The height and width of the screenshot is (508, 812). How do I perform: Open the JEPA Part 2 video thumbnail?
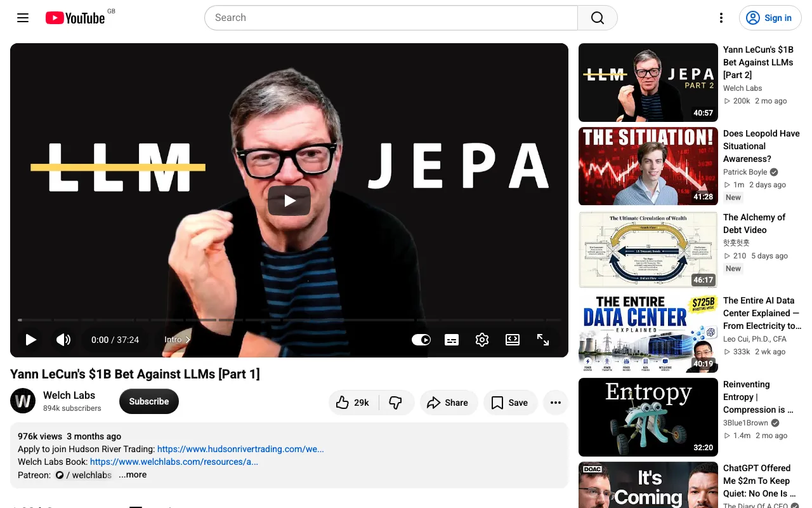coord(648,83)
